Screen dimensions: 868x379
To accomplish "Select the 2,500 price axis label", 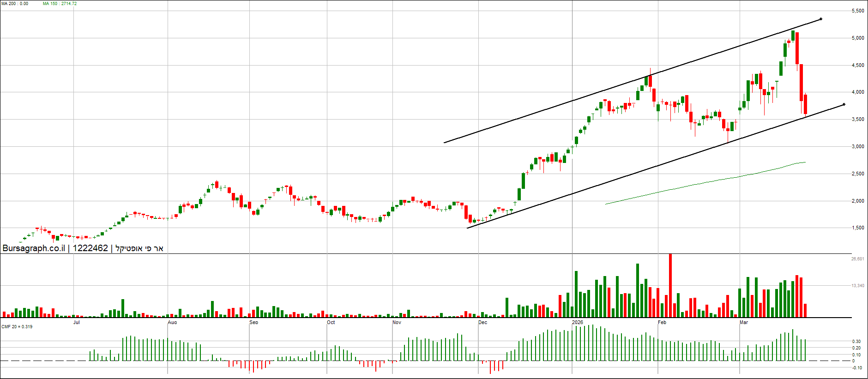I will pyautogui.click(x=858, y=174).
